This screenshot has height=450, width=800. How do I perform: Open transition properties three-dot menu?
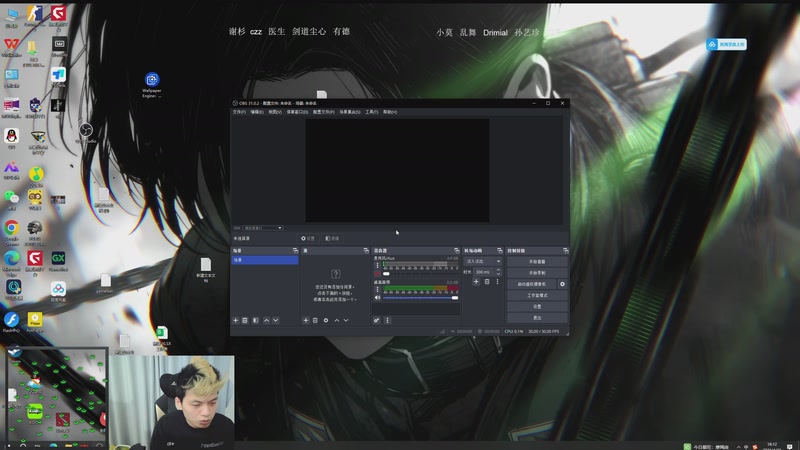pyautogui.click(x=497, y=282)
